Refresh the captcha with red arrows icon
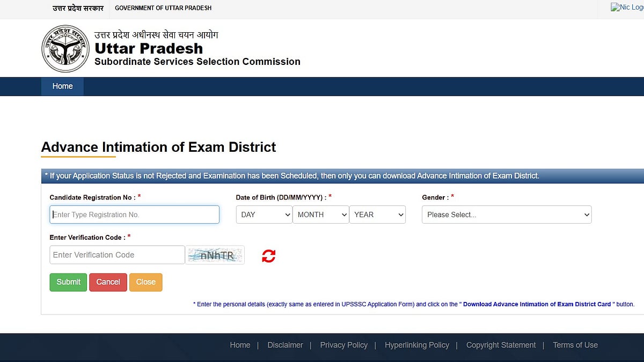The width and height of the screenshot is (644, 362). 269,256
